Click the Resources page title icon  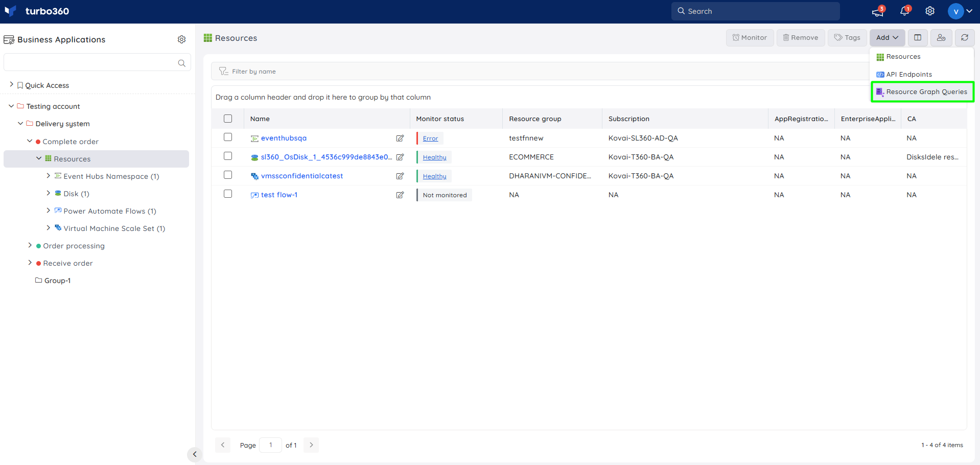207,38
